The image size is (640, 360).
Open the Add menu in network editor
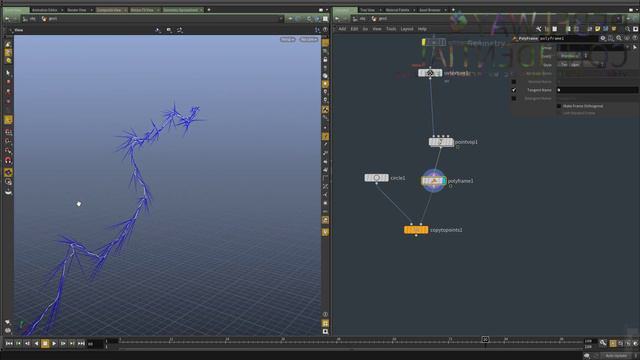[x=342, y=29]
